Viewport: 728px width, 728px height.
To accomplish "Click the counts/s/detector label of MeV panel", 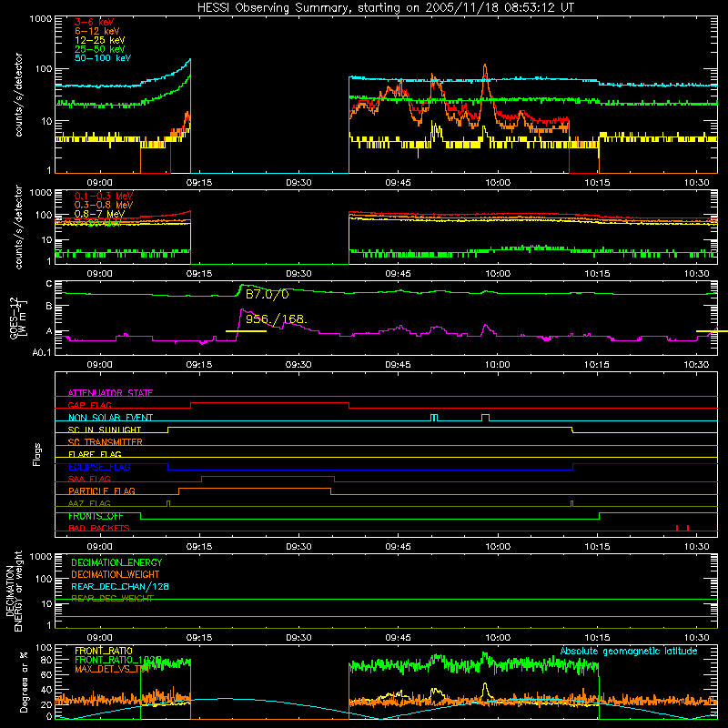I will (18, 227).
